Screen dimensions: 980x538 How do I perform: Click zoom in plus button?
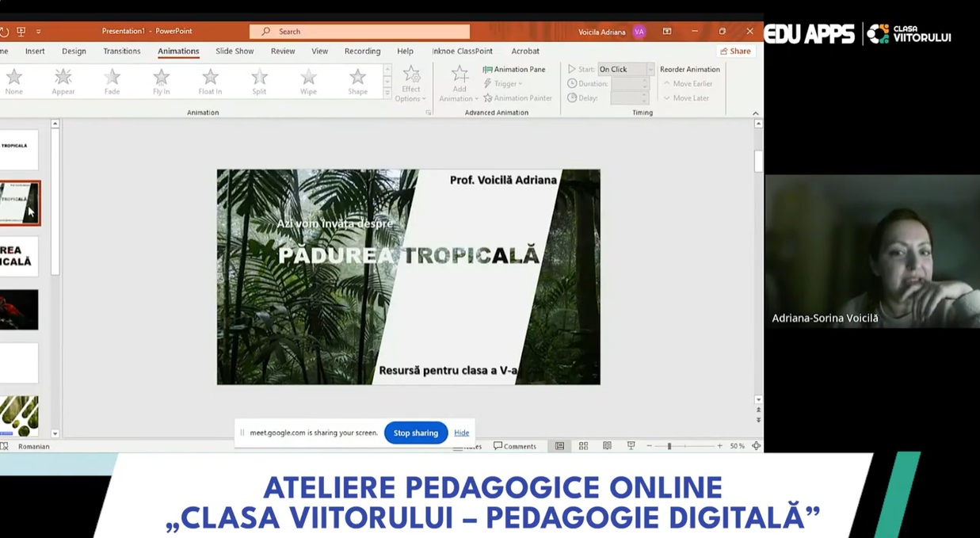(719, 446)
